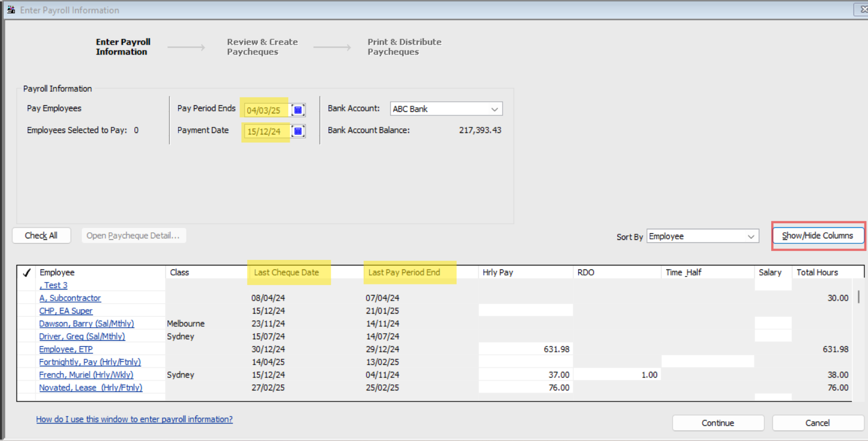This screenshot has width=868, height=441.
Task: Click last pay period end 21/01/25
Action: pos(382,311)
